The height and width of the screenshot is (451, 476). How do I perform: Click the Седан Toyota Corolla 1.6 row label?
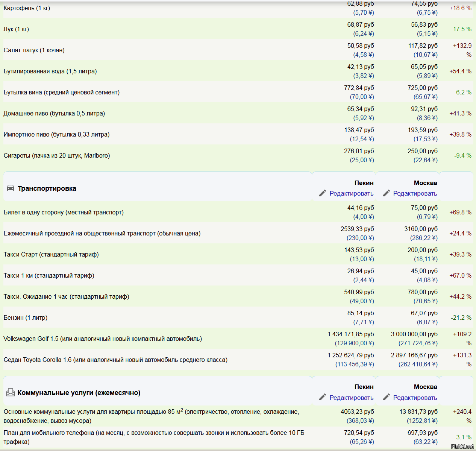coord(115,360)
